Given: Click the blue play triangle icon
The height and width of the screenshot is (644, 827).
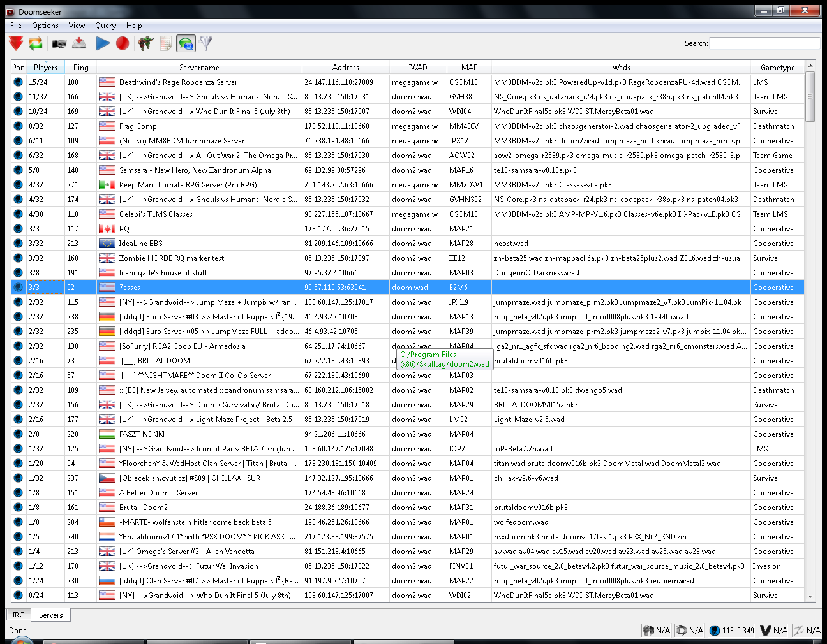Looking at the screenshot, I should click(103, 43).
